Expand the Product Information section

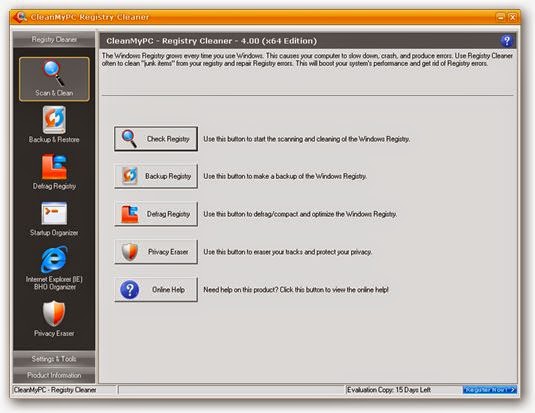[54, 375]
